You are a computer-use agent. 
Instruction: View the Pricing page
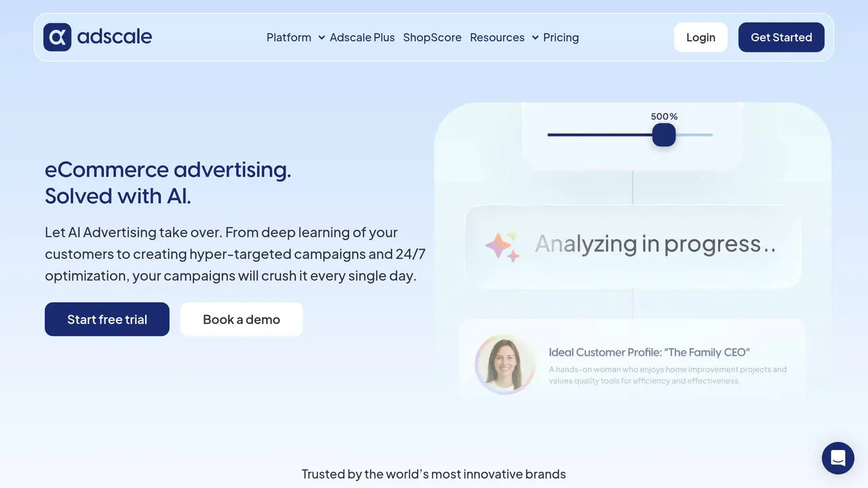tap(561, 37)
